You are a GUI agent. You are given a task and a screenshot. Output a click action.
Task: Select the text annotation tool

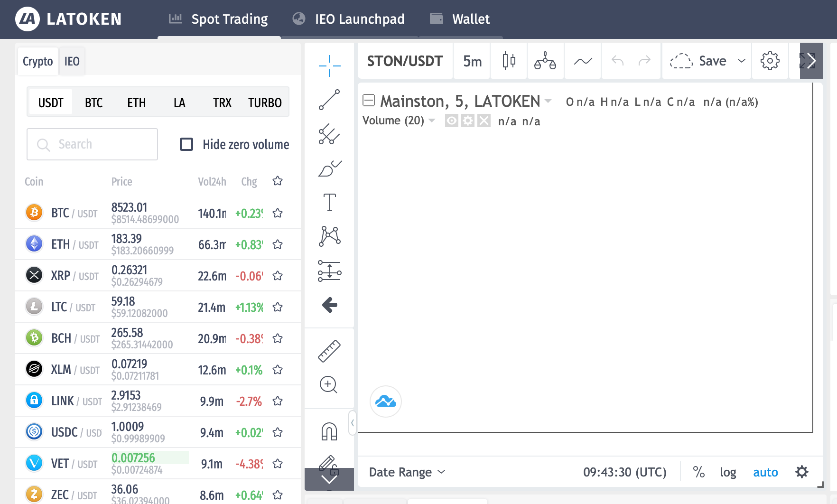coord(329,202)
